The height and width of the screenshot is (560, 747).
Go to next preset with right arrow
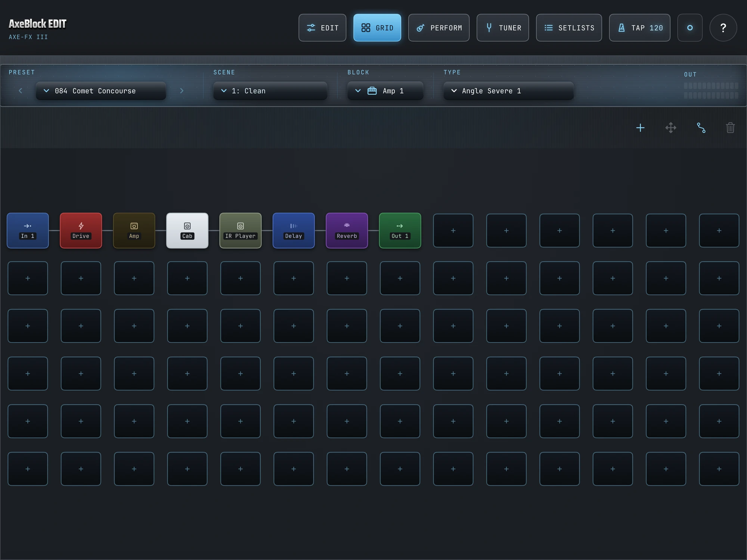pos(182,91)
